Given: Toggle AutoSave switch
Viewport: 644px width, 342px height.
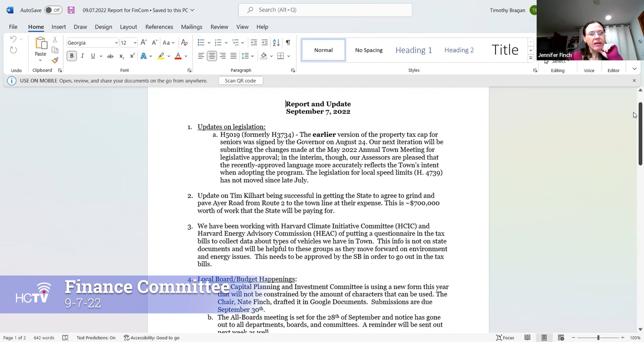Looking at the screenshot, I should [x=53, y=10].
